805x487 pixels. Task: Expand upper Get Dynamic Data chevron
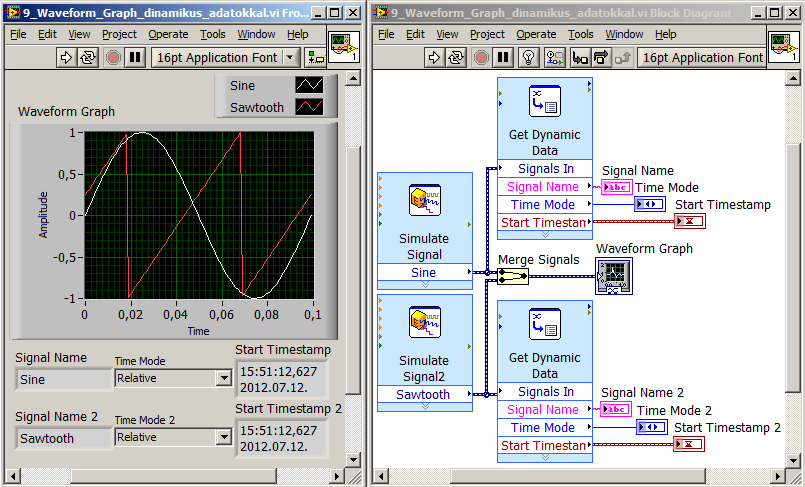[x=545, y=235]
